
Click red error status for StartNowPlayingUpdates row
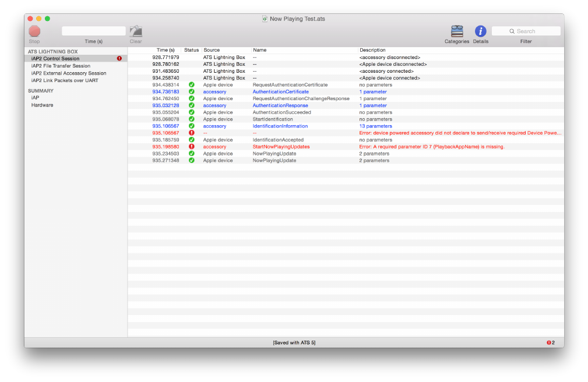192,147
